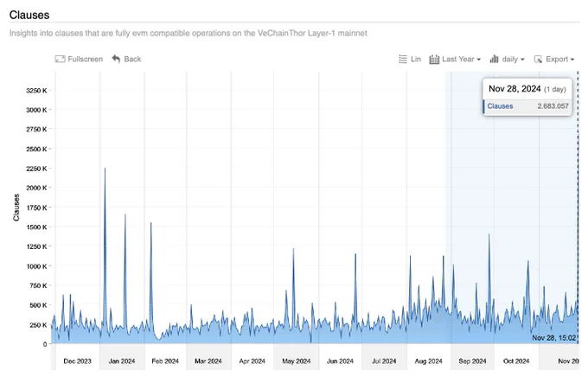
Task: Open the Export dropdown arrow
Action: click(x=572, y=60)
